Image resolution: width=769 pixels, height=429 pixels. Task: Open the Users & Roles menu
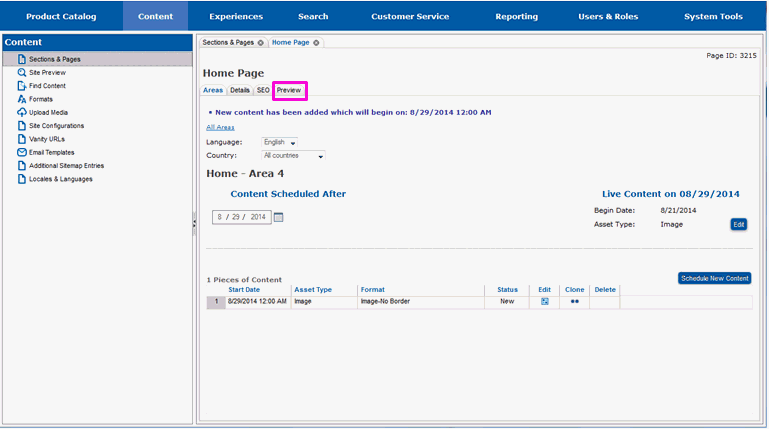pos(608,16)
